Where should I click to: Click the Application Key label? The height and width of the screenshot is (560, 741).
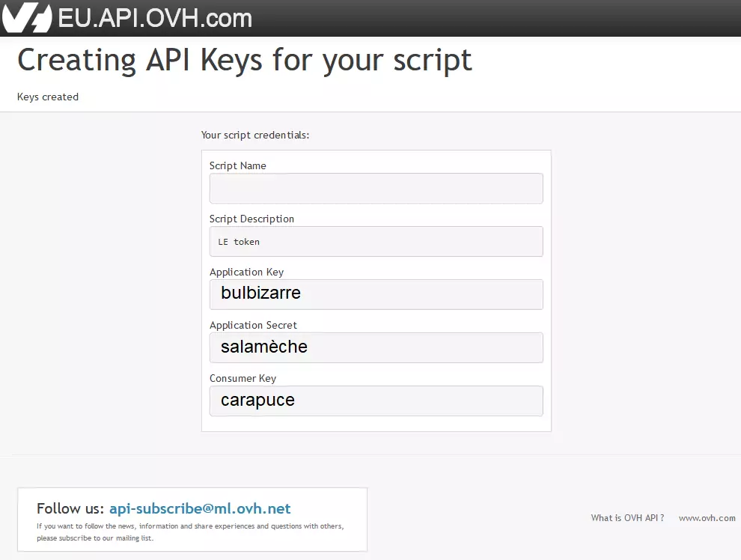(x=247, y=273)
